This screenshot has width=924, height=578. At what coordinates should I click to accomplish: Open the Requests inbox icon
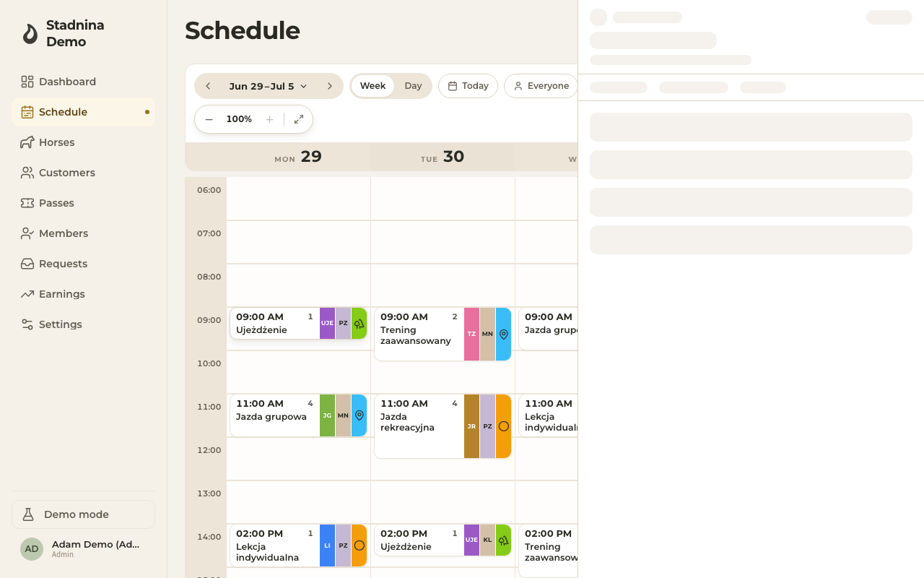[x=27, y=264]
